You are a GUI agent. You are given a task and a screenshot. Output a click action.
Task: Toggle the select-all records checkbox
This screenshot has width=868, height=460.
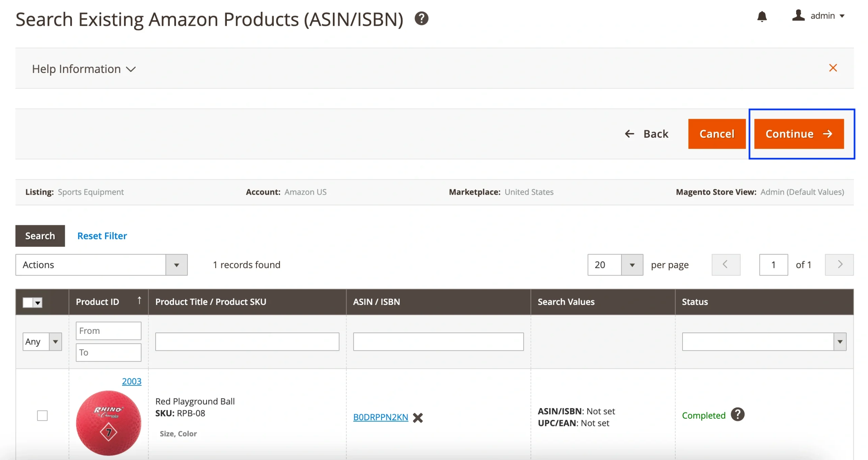point(27,302)
